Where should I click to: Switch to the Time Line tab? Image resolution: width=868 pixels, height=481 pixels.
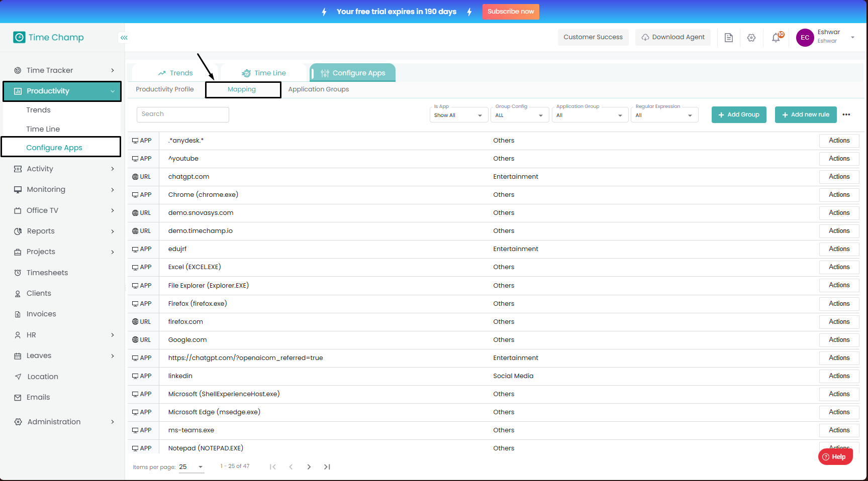pos(264,73)
